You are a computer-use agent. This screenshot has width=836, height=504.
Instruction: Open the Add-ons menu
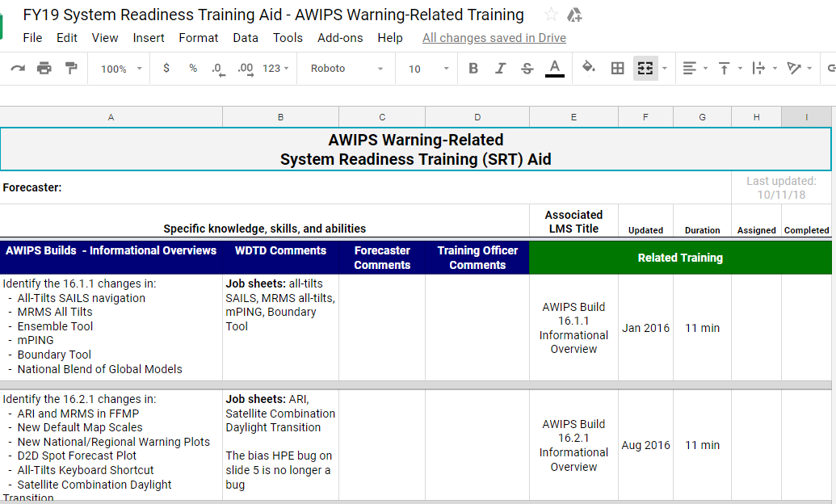tap(340, 38)
